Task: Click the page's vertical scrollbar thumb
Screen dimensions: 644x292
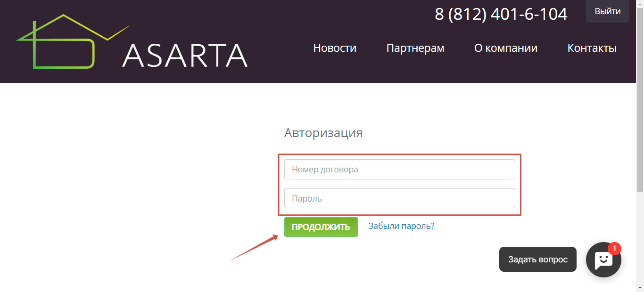Action: point(640,99)
